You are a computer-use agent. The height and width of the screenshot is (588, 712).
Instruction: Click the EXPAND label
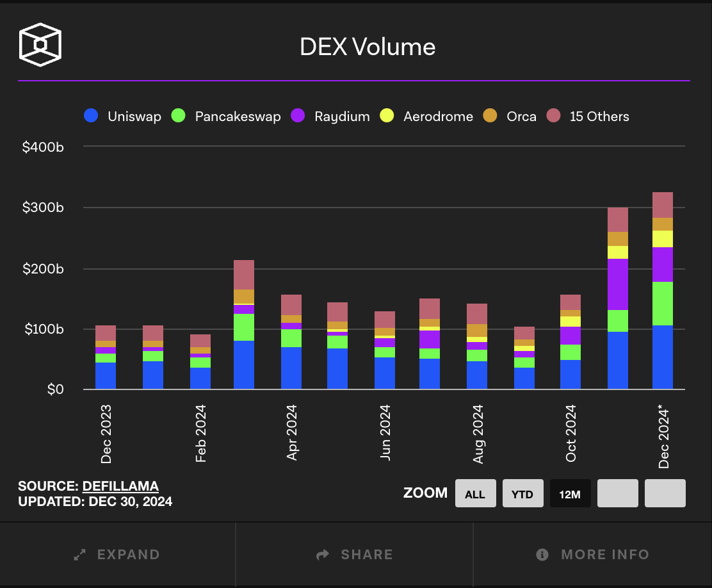pyautogui.click(x=129, y=555)
